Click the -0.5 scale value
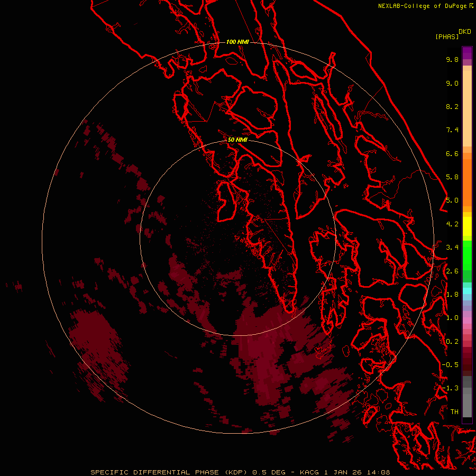This screenshot has height=476, width=476. click(450, 365)
